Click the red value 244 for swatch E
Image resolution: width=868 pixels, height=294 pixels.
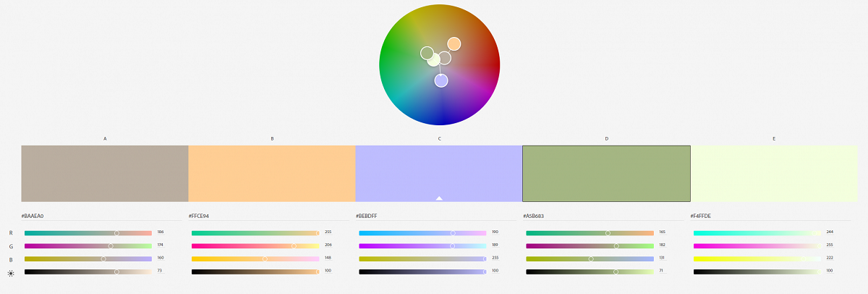[x=830, y=232]
